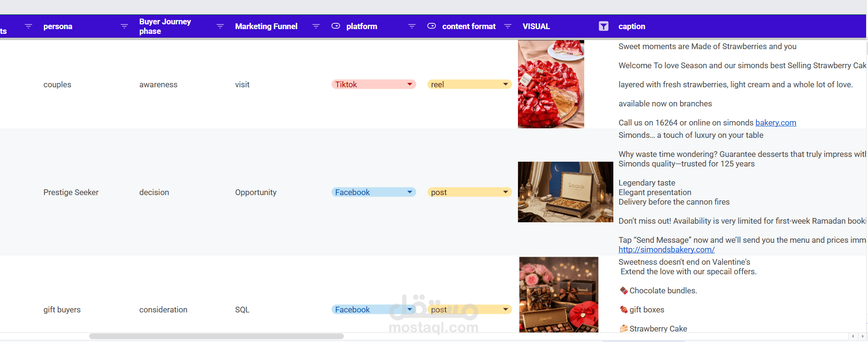Viewport: 868px width, 342px height.
Task: Click the horizontal scrollbar thumb
Action: pyautogui.click(x=216, y=336)
